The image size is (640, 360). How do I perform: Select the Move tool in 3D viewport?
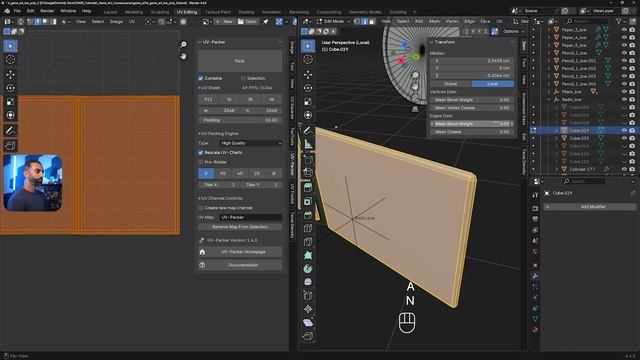[x=308, y=74]
